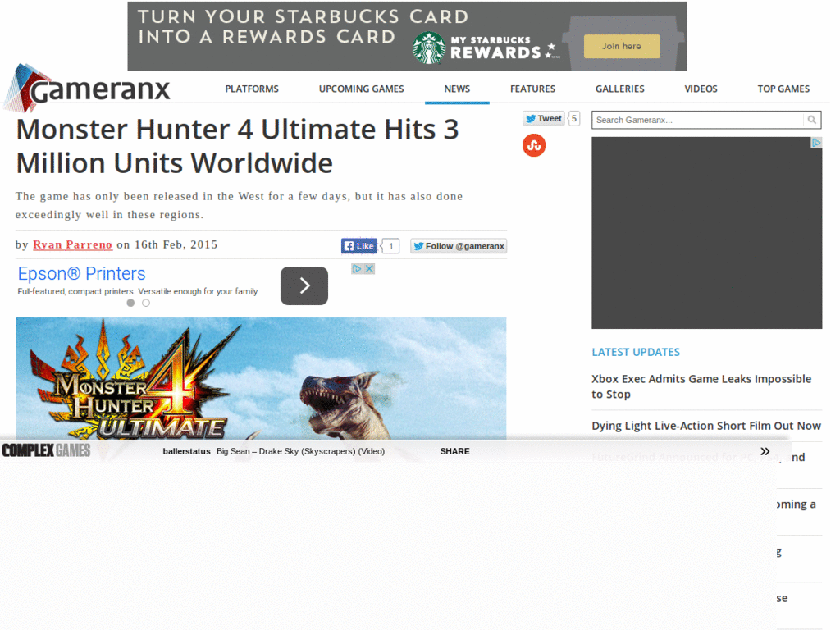Screen dimensions: 840x630
Task: Click the Facebook Like button
Action: coord(359,246)
